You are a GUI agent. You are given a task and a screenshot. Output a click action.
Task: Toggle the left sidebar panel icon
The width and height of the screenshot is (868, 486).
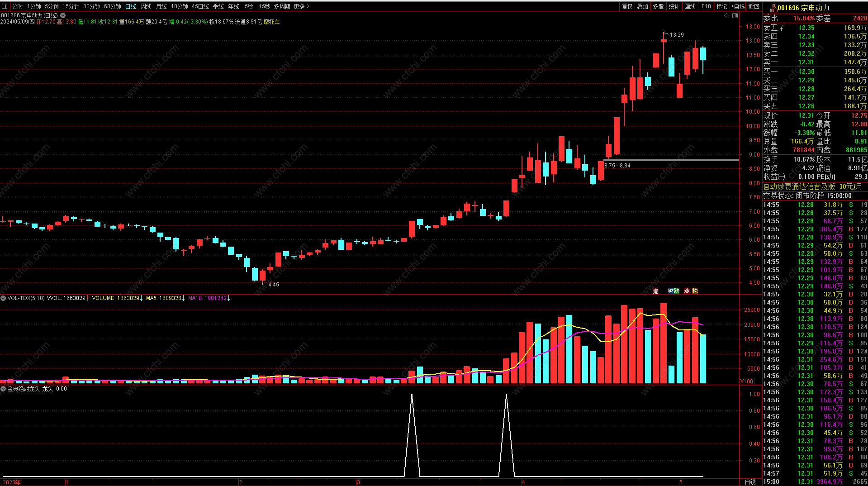(5, 6)
